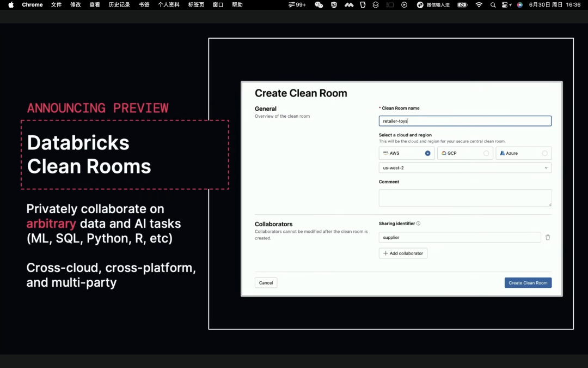Click the Create Clean Room dialog heading

coord(301,93)
